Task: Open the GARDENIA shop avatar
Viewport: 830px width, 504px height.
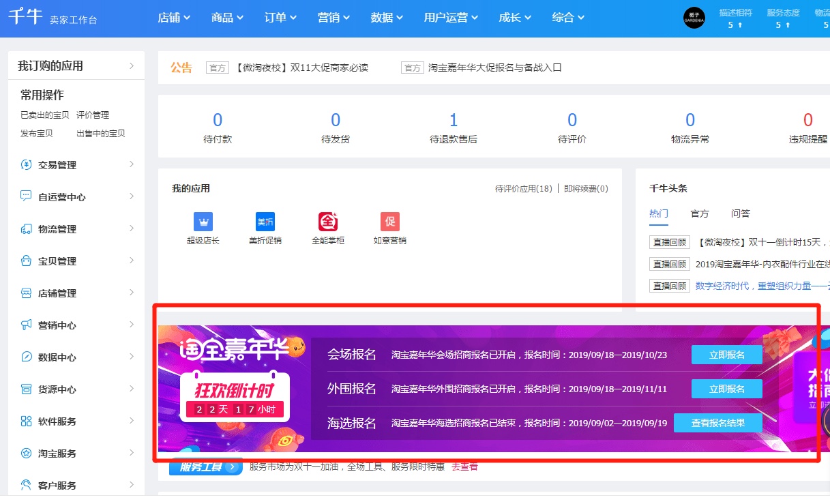Action: [x=694, y=18]
